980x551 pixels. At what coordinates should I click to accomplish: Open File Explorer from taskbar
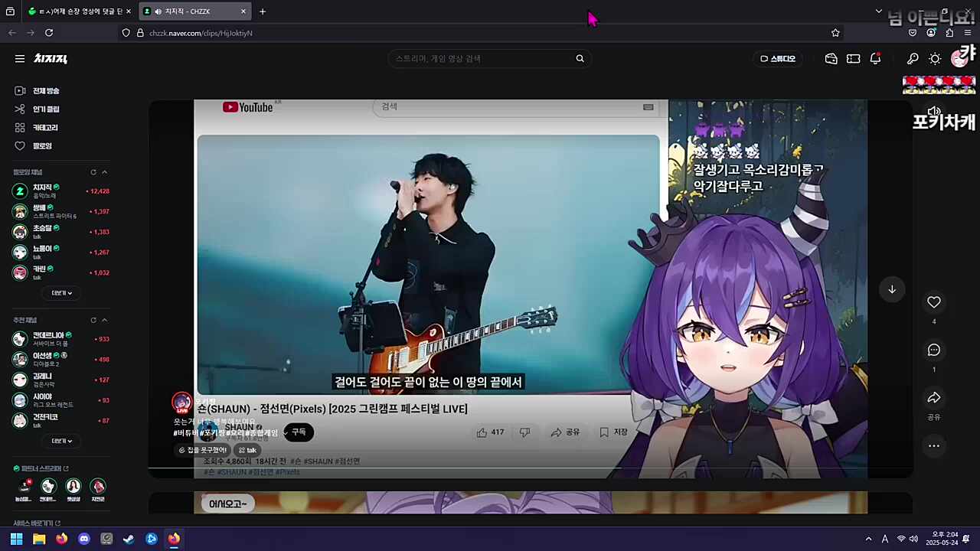point(39,539)
